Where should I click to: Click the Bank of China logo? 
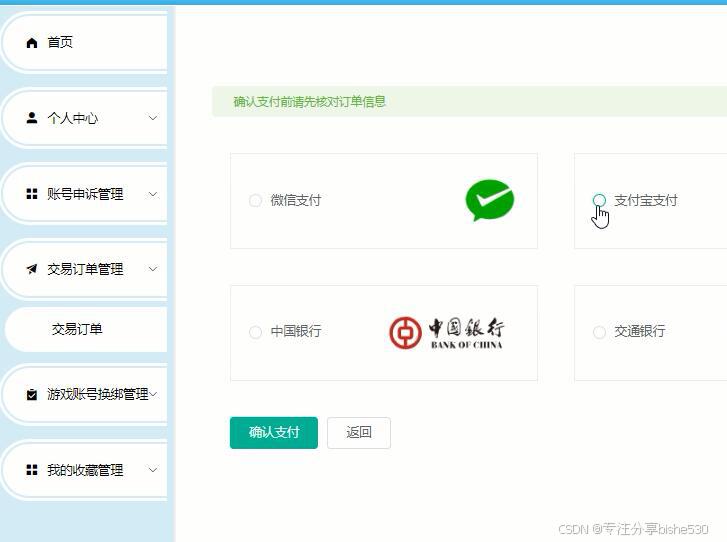446,332
